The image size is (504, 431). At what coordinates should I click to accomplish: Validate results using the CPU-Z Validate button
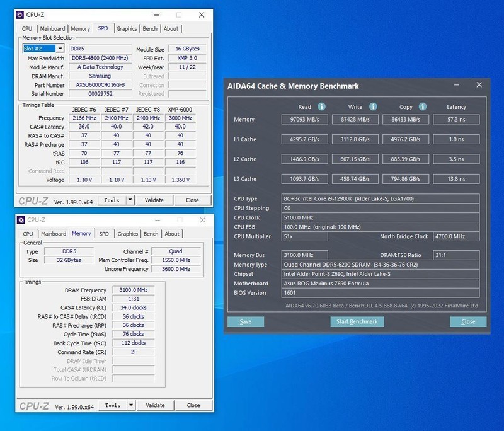155,200
